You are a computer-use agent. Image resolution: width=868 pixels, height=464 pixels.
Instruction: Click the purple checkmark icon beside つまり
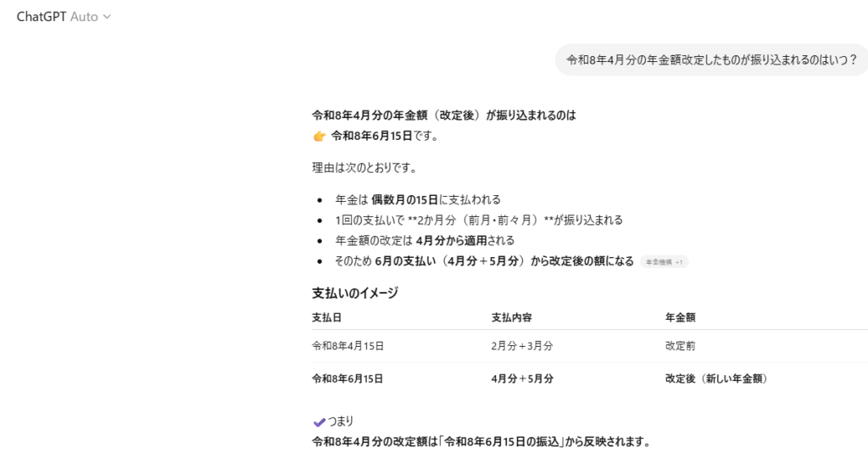[x=319, y=422]
